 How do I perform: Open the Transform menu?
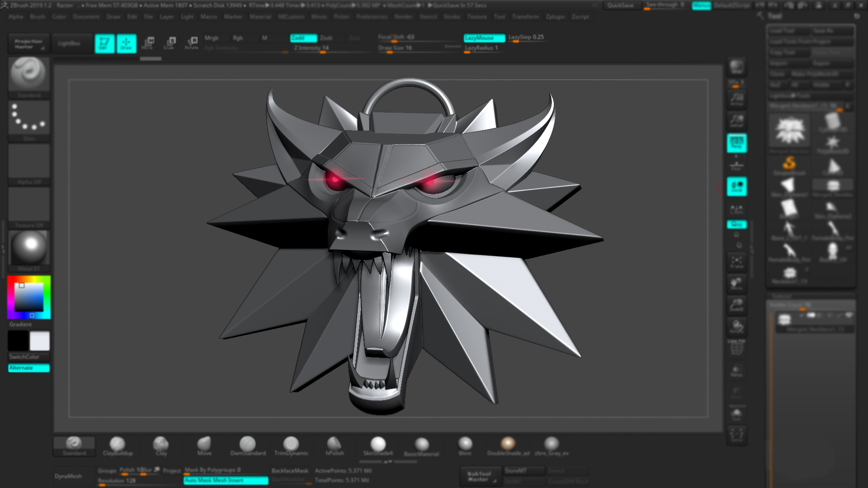(525, 17)
